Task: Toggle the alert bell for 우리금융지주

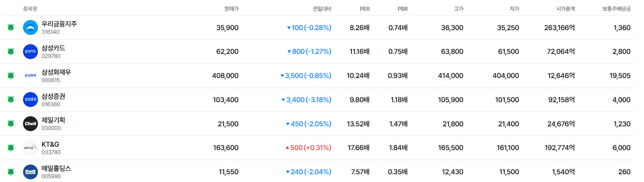Action: coord(11,27)
